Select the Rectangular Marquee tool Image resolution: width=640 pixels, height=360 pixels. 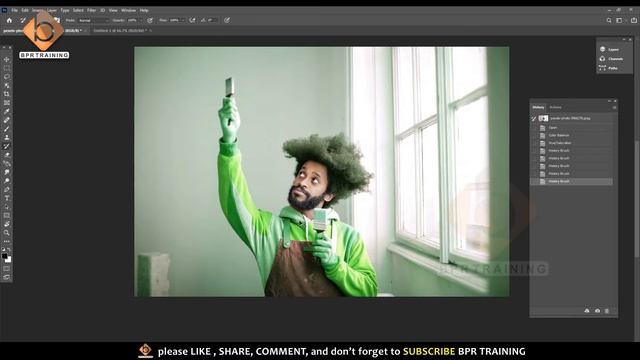pyautogui.click(x=7, y=68)
